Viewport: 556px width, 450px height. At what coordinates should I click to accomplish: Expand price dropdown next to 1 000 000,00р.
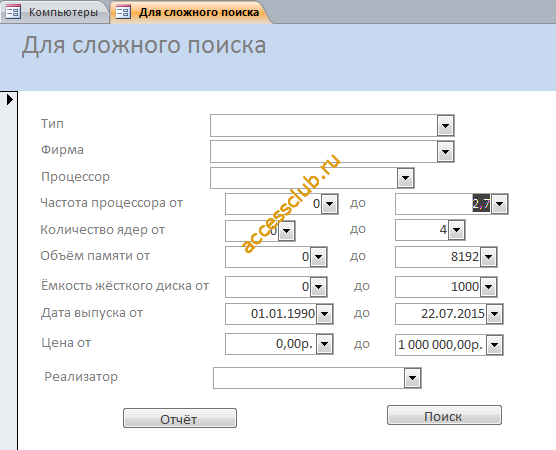[x=494, y=345]
